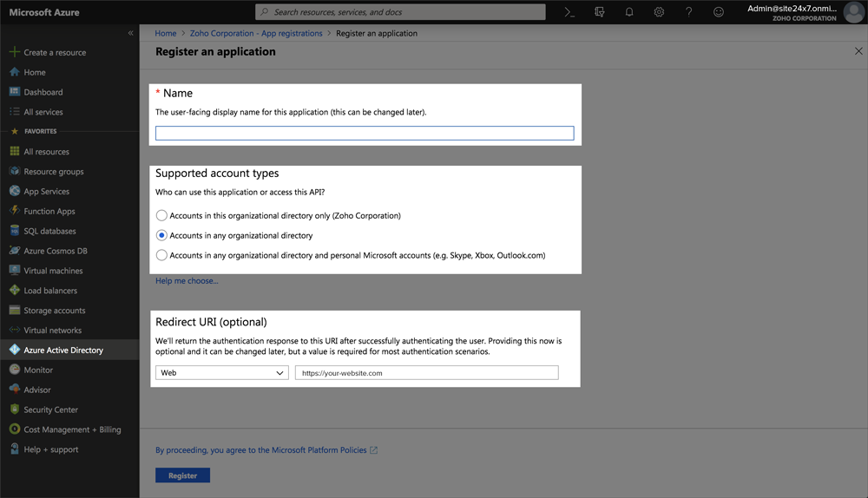Go to Home breadcrumb link
The height and width of the screenshot is (498, 868).
tap(166, 33)
